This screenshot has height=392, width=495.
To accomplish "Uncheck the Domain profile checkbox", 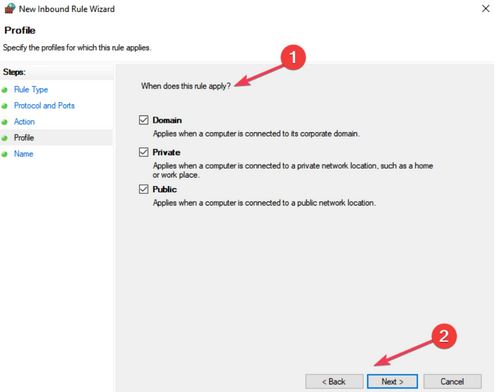I will (x=144, y=120).
